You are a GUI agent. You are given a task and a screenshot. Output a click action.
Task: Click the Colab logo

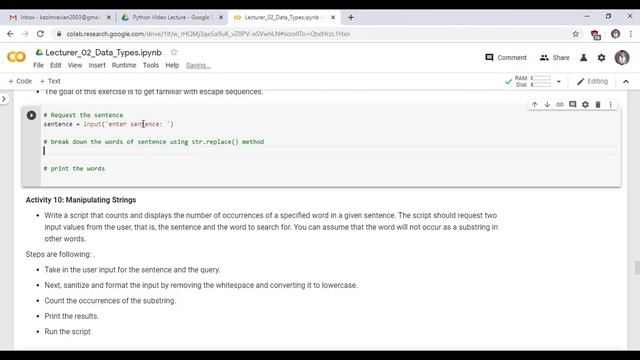(x=16, y=57)
